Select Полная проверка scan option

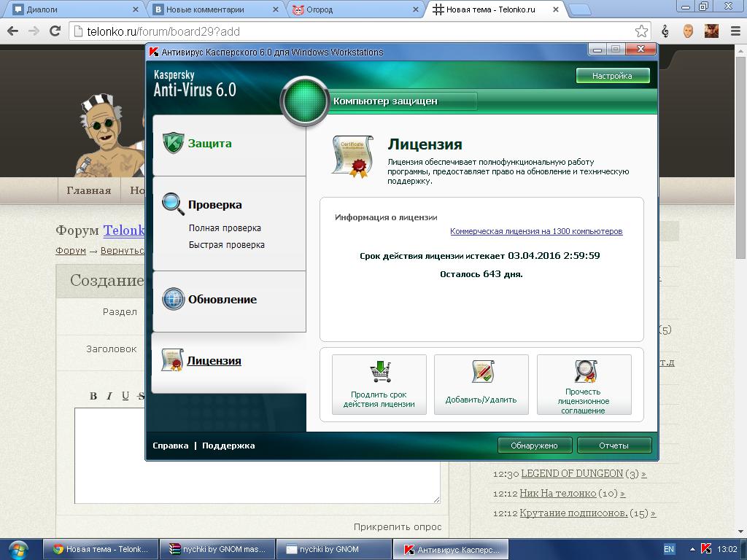click(x=225, y=228)
